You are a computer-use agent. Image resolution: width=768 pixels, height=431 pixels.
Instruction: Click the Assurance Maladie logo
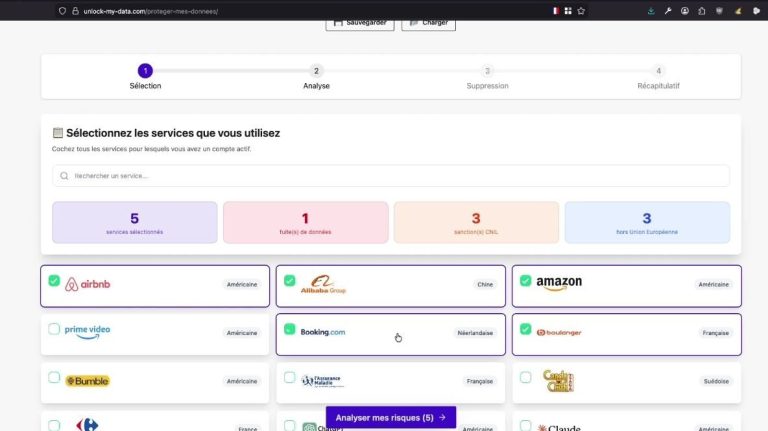tap(322, 381)
